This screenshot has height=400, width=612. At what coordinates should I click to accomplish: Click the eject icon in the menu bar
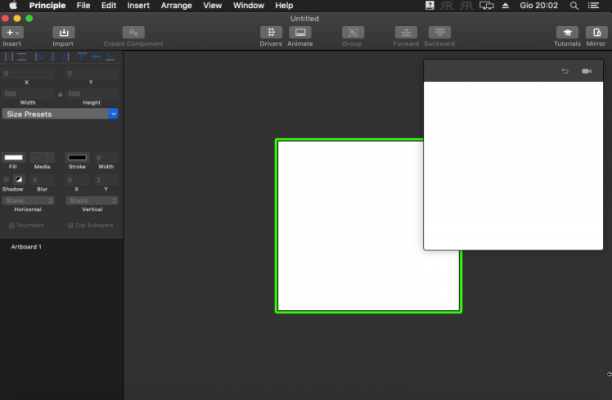coord(505,5)
